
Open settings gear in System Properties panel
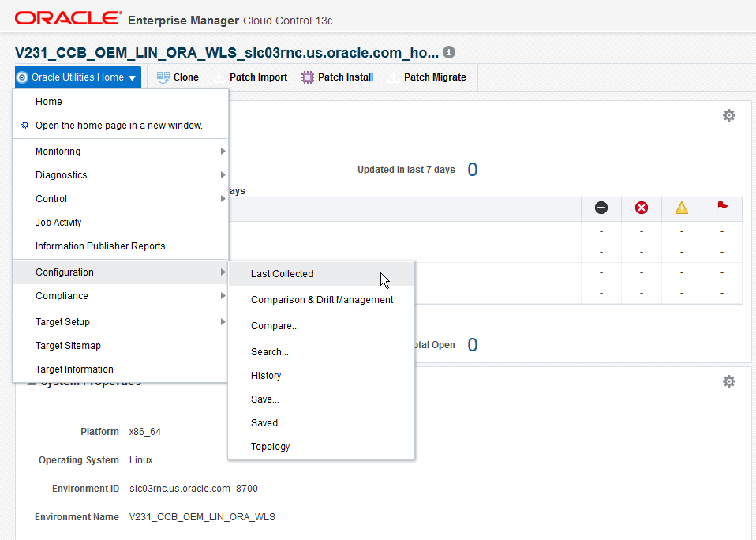(729, 381)
